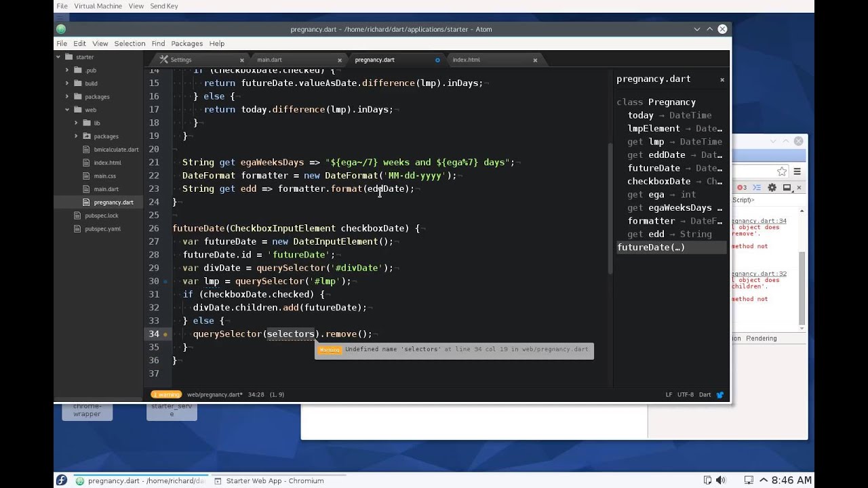The width and height of the screenshot is (868, 488).
Task: Click the web/pregnancy.dart* status bar path
Action: pos(215,394)
